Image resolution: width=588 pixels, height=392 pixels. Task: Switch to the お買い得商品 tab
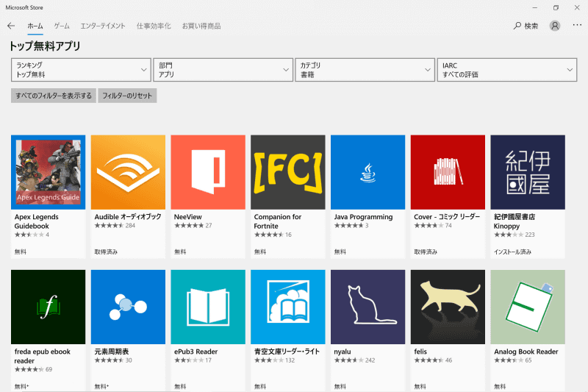pos(201,26)
